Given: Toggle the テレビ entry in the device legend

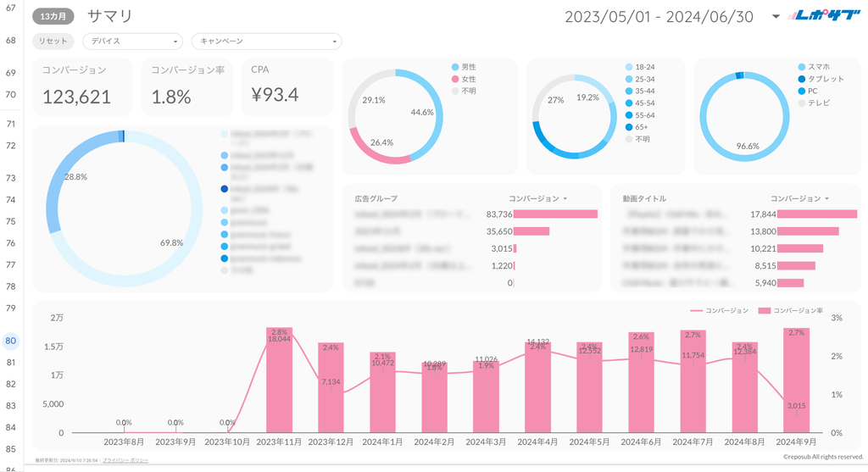Looking at the screenshot, I should click(801, 103).
